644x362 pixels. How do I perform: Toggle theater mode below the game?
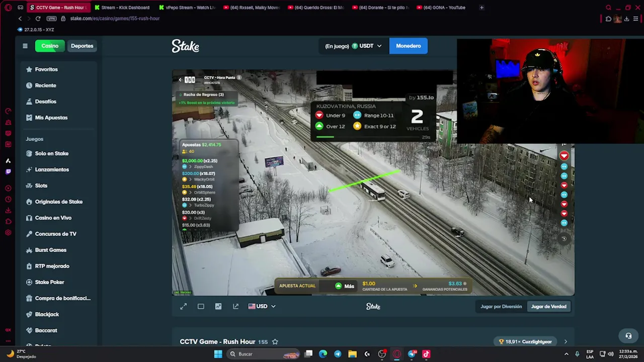201,306
